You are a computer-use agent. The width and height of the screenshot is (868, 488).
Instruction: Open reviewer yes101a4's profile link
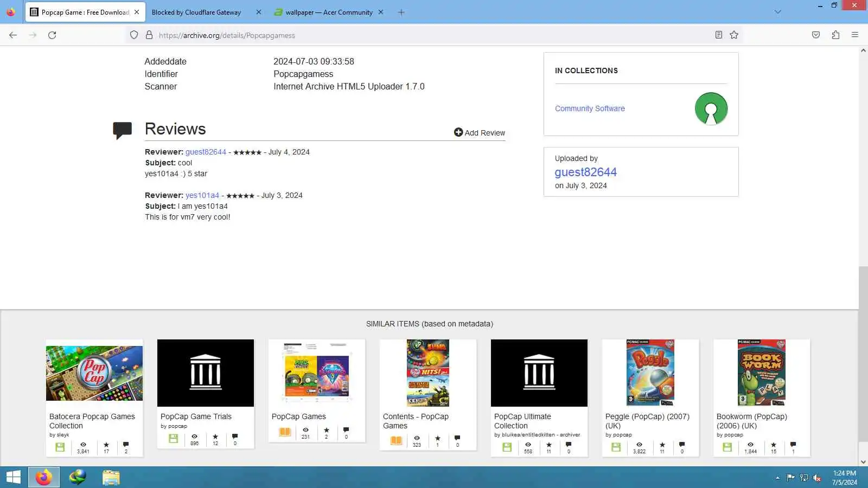point(202,196)
